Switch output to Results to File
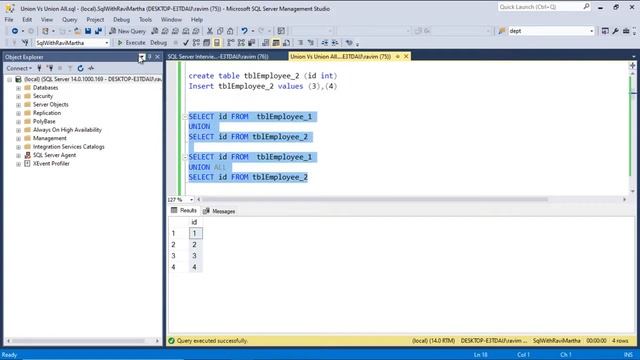Image resolution: width=640 pixels, height=360 pixels. (286, 42)
